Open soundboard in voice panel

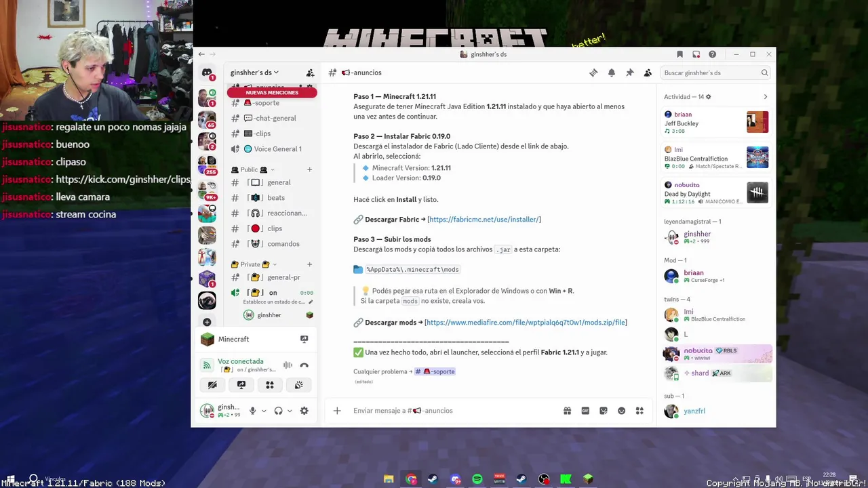298,385
